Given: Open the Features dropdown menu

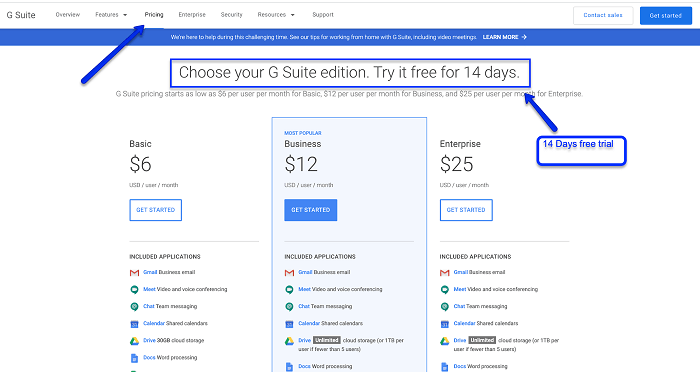Looking at the screenshot, I should point(111,15).
